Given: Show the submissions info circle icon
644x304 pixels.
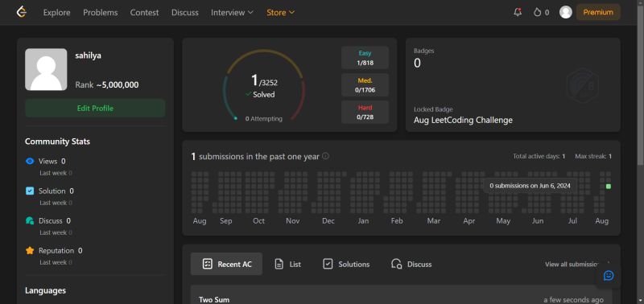Looking at the screenshot, I should coord(325,156).
